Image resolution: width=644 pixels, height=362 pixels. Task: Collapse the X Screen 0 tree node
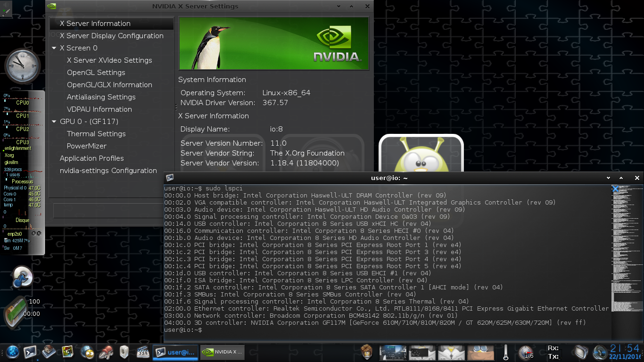54,48
